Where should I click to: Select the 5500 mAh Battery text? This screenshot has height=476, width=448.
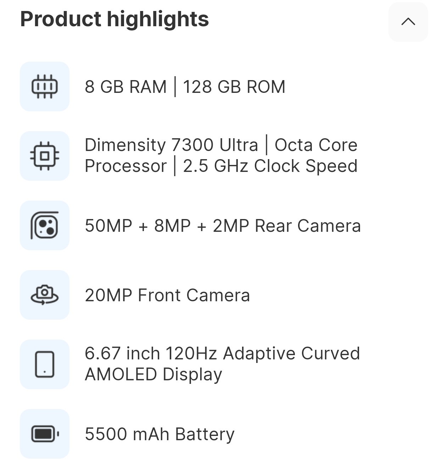[159, 434]
